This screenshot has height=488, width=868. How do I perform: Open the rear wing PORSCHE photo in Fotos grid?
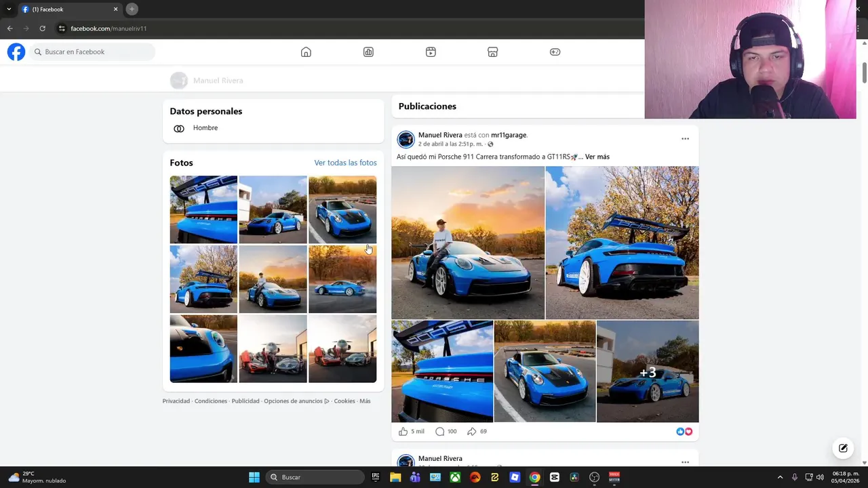pyautogui.click(x=203, y=209)
